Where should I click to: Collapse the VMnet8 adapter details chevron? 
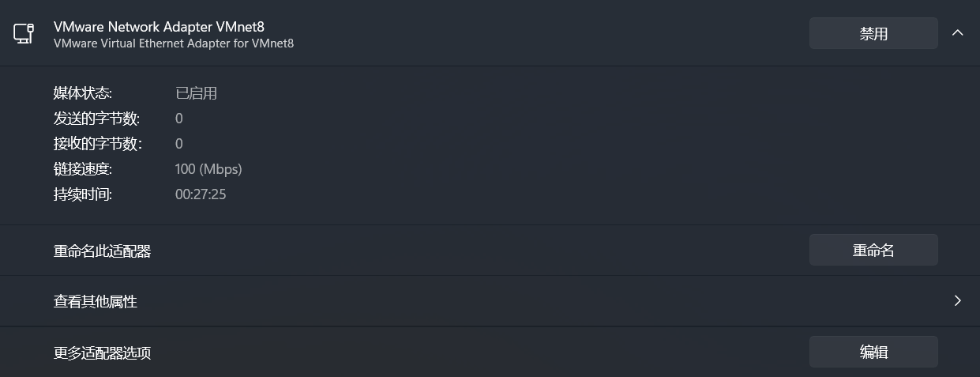(957, 33)
